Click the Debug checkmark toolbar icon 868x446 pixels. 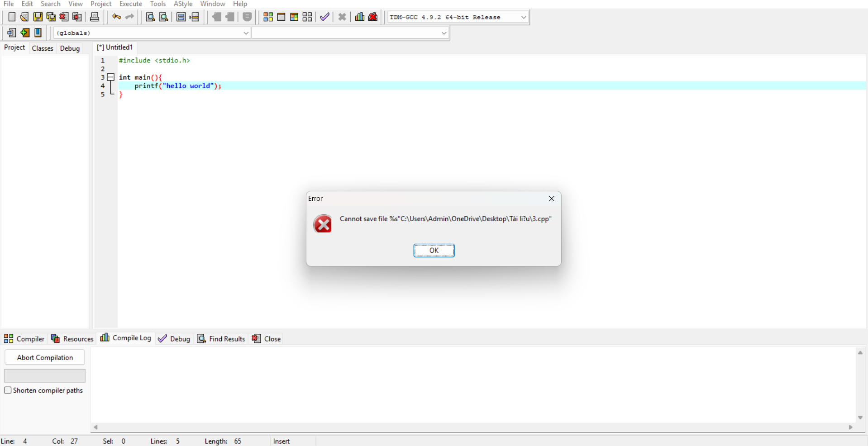coord(324,17)
